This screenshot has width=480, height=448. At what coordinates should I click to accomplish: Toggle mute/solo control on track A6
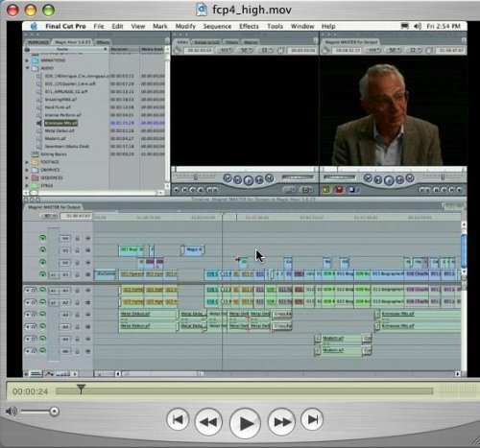pyautogui.click(x=31, y=351)
